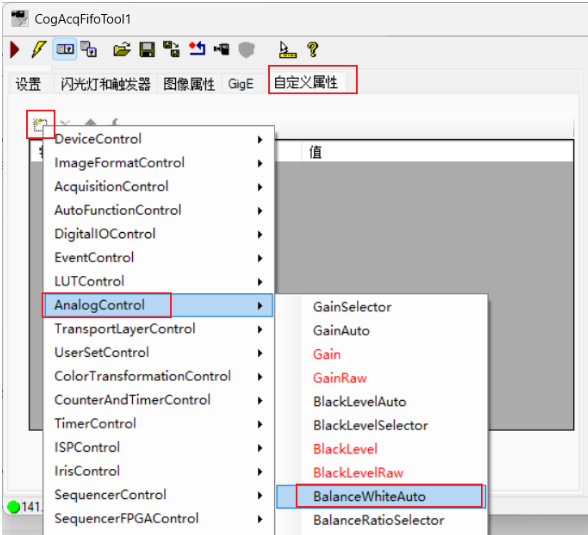
Task: Expand the AcquisitionControl submenu
Action: tap(159, 187)
